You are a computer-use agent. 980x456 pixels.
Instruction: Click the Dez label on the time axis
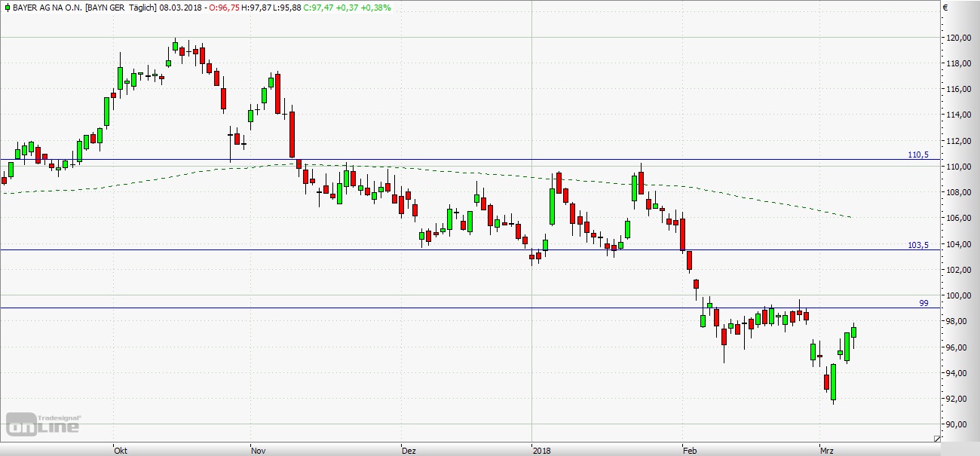point(409,450)
